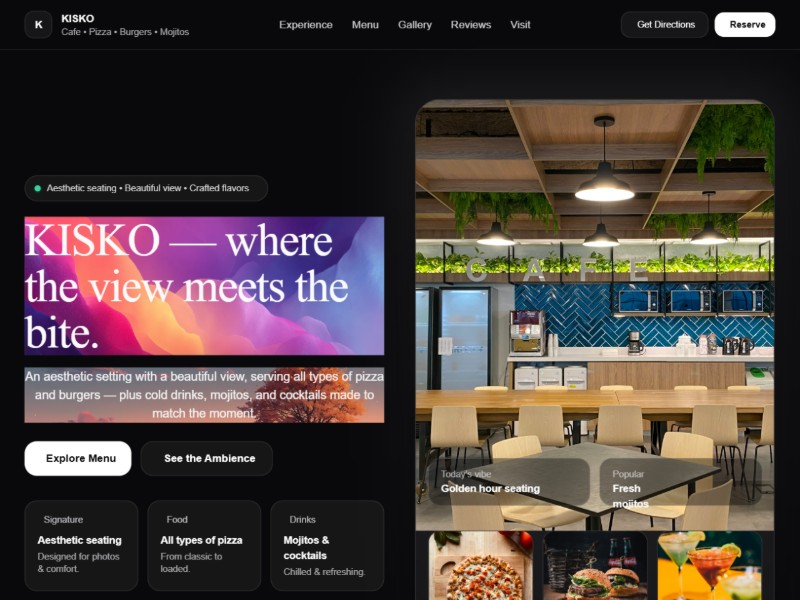The width and height of the screenshot is (800, 600).
Task: Click See the Ambience button
Action: pyautogui.click(x=207, y=458)
